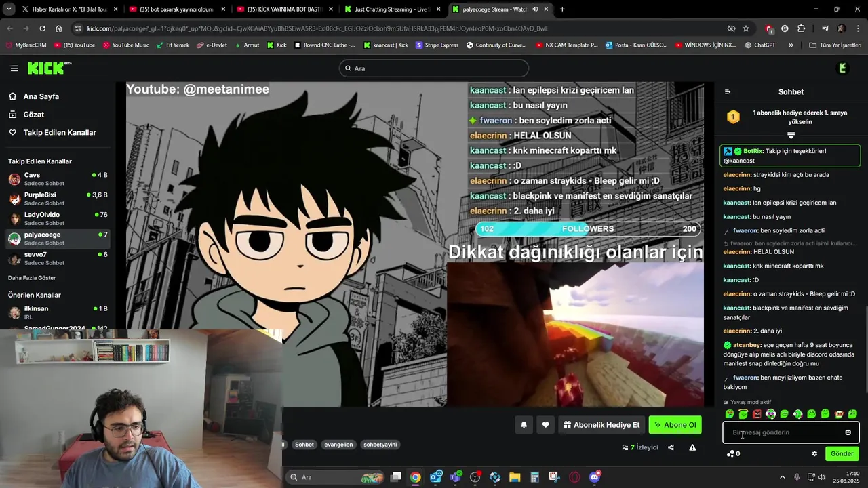Switch to the Just Chatting Streaming tab

click(x=392, y=9)
